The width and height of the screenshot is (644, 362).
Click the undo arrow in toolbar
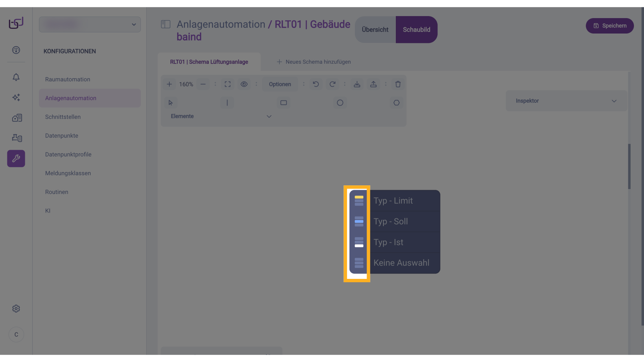tap(316, 84)
